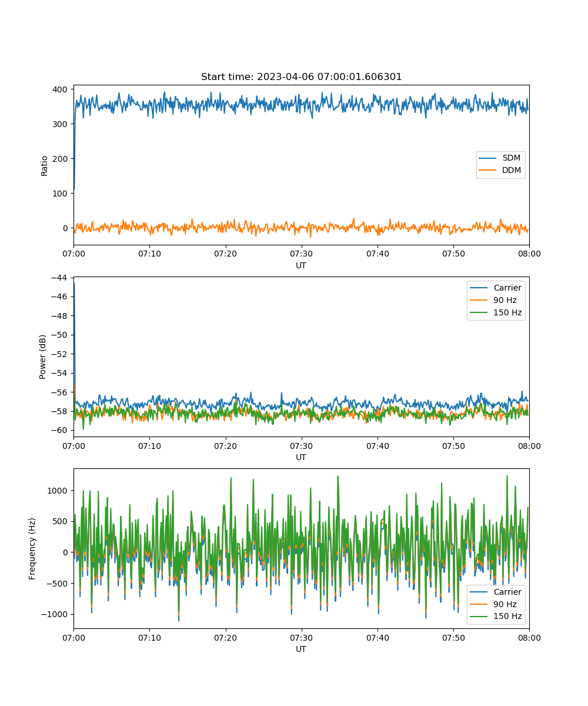Click the 400 tick on the Ratio axis
Image resolution: width=588 pixels, height=706 pixels.
point(61,89)
